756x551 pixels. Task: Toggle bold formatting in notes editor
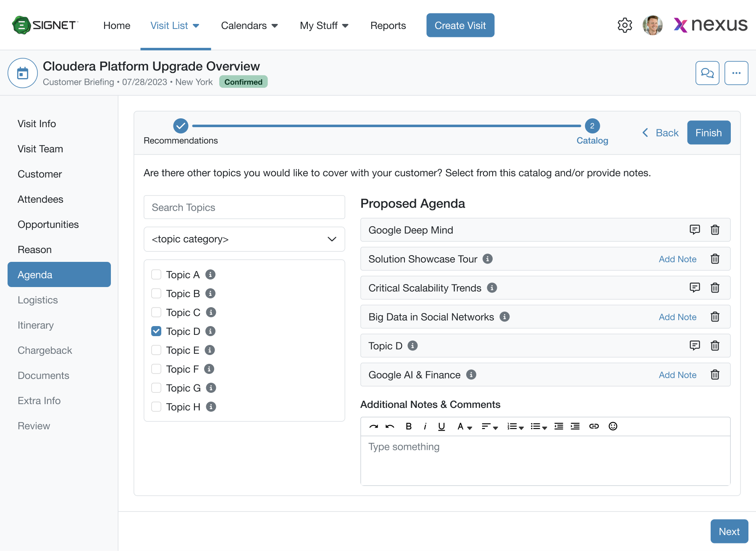pos(409,426)
